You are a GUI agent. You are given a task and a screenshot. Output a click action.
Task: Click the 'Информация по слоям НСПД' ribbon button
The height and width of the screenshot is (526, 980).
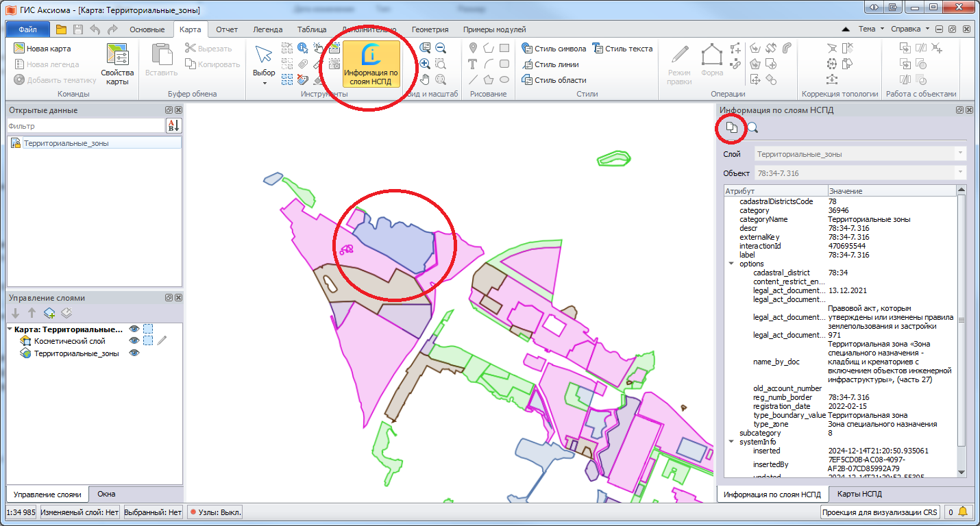point(371,64)
